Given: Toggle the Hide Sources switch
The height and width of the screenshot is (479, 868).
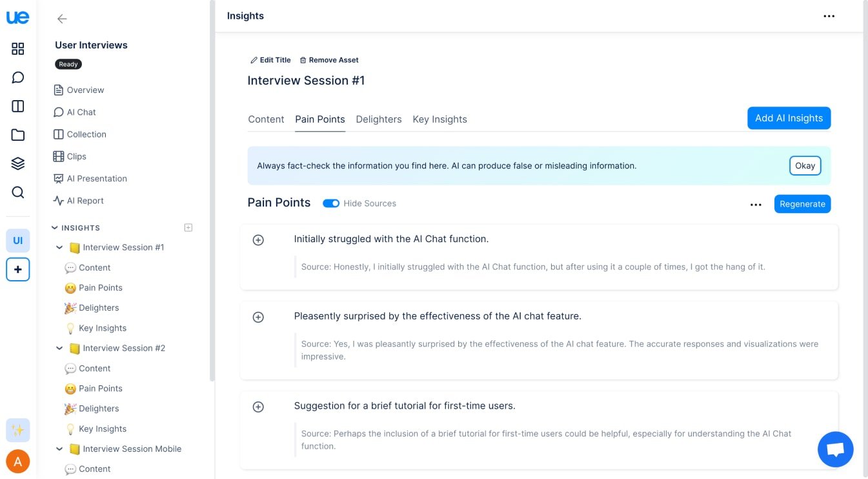Looking at the screenshot, I should [x=331, y=203].
